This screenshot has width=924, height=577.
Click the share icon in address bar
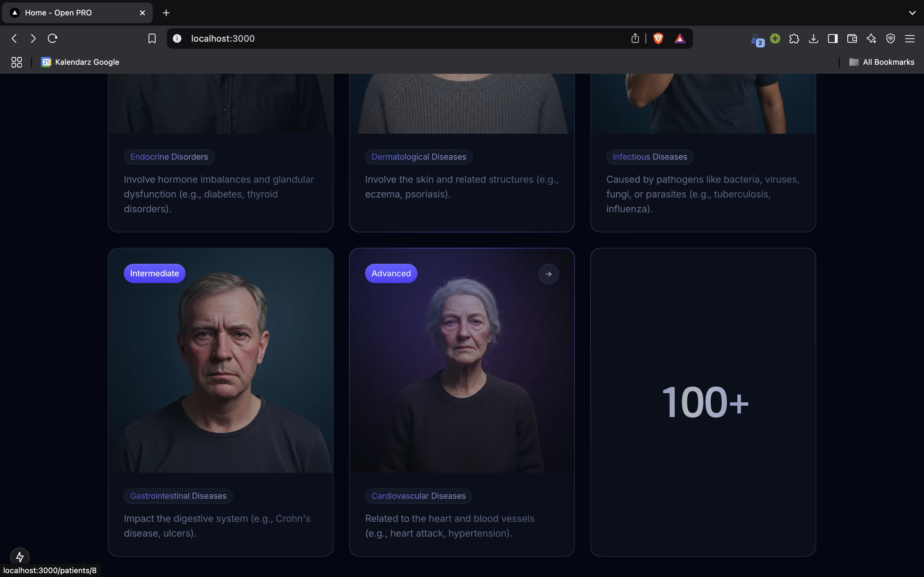click(x=635, y=38)
